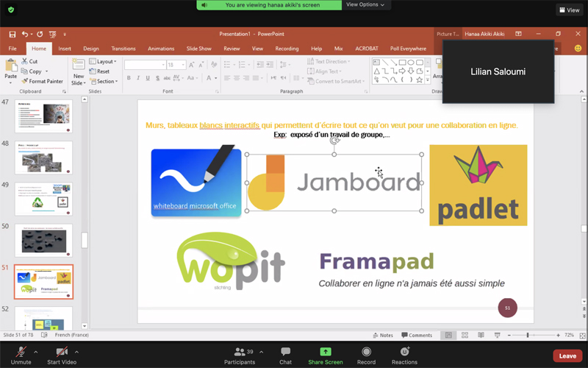Screen dimensions: 588x368
Task: Switch to the Transitions tab
Action: coord(123,49)
